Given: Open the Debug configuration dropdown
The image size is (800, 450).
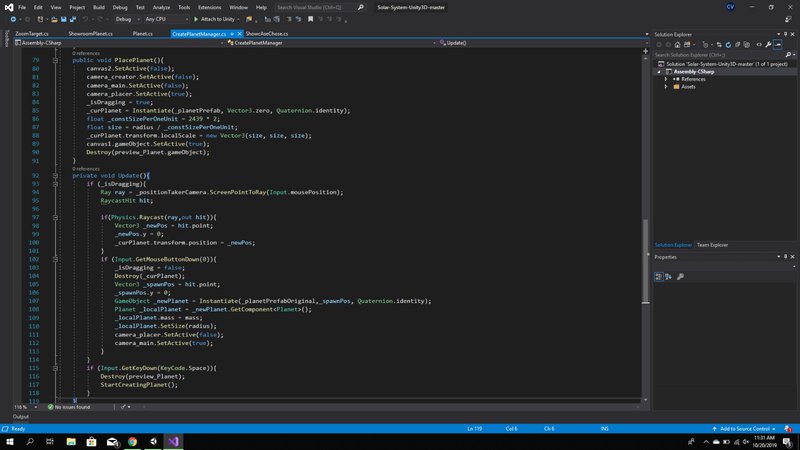Looking at the screenshot, I should click(x=127, y=19).
